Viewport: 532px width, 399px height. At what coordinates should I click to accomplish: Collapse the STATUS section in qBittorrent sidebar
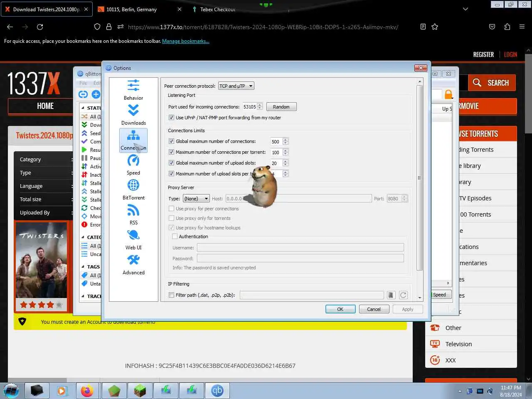pyautogui.click(x=83, y=108)
